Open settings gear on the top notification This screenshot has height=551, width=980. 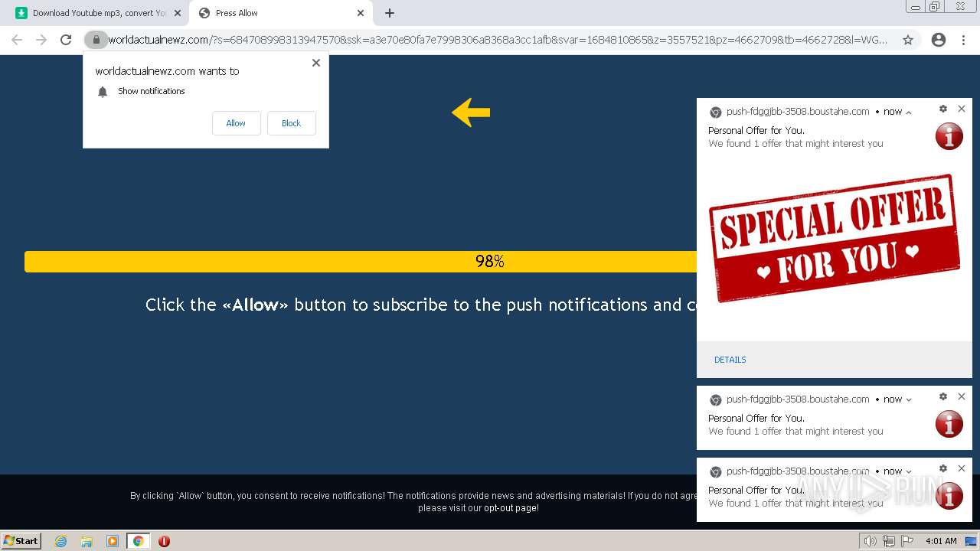pos(943,109)
